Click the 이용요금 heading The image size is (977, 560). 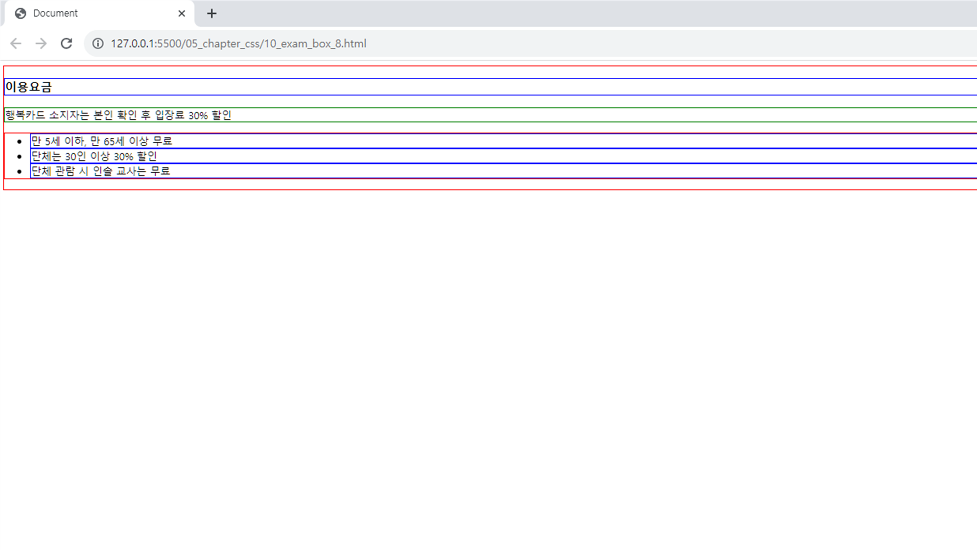pos(28,87)
